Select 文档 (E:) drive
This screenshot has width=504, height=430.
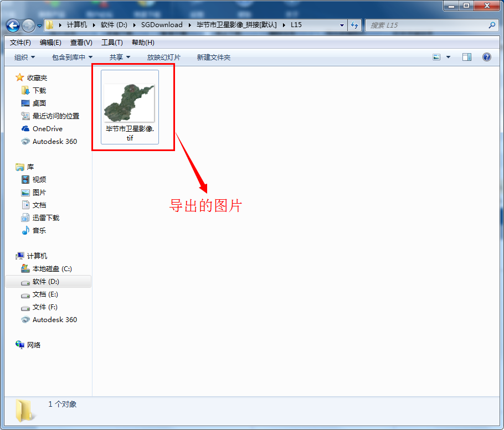click(x=39, y=294)
